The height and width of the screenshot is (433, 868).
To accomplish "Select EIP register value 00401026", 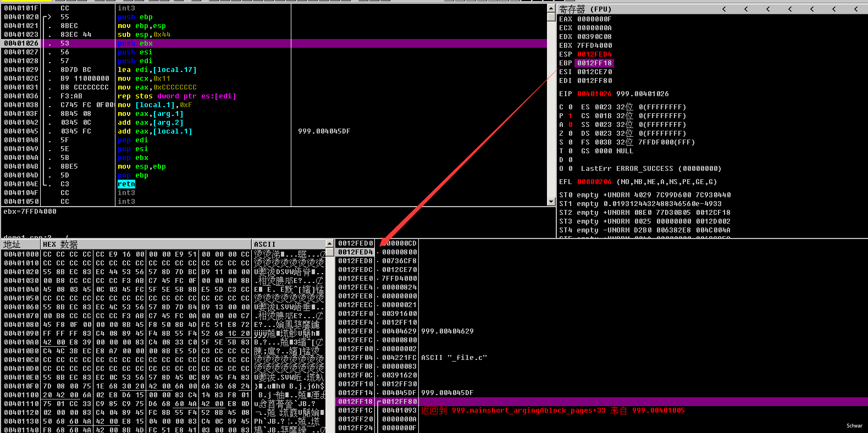I will (594, 94).
